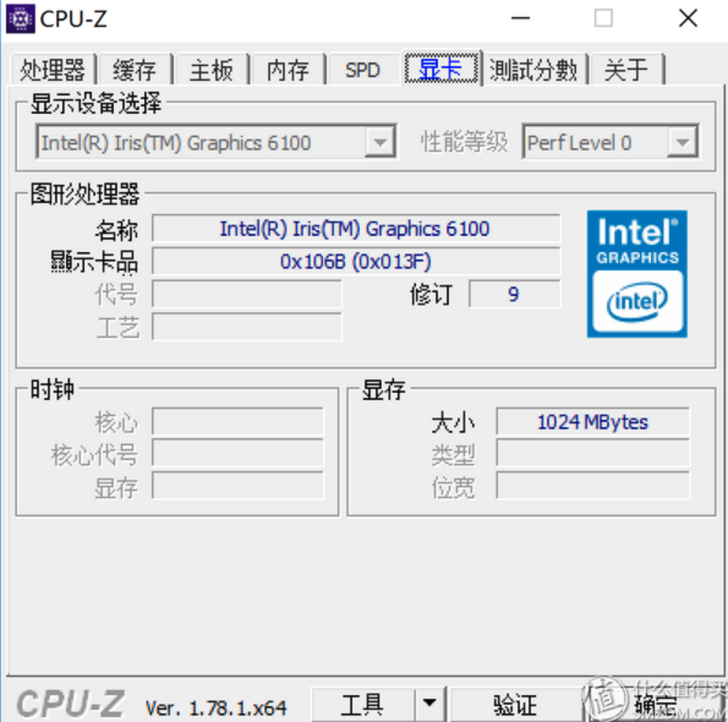Click the 1024 MBytes memory size field
This screenshot has width=728, height=722.
click(592, 422)
